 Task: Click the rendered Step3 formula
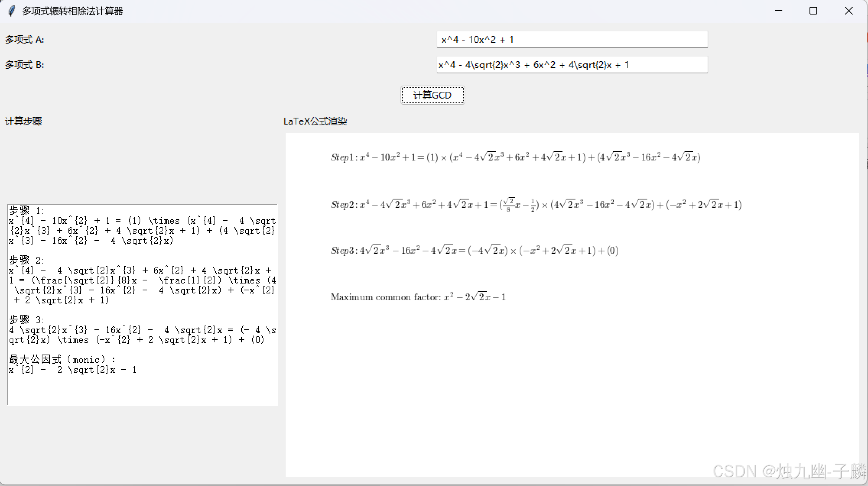(x=475, y=251)
